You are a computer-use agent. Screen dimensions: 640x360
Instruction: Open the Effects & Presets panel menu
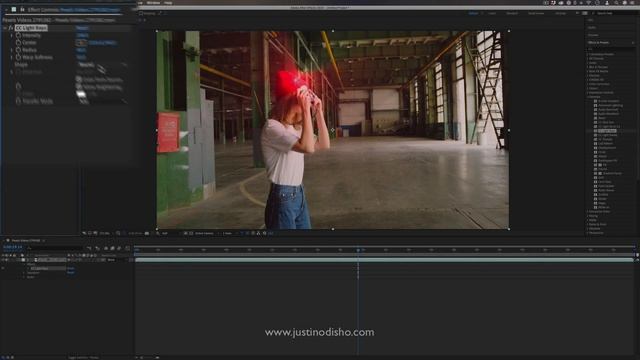[633, 42]
